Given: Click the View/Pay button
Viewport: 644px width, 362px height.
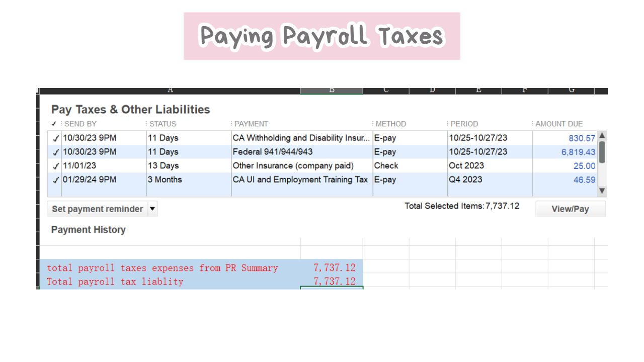Looking at the screenshot, I should click(x=570, y=209).
